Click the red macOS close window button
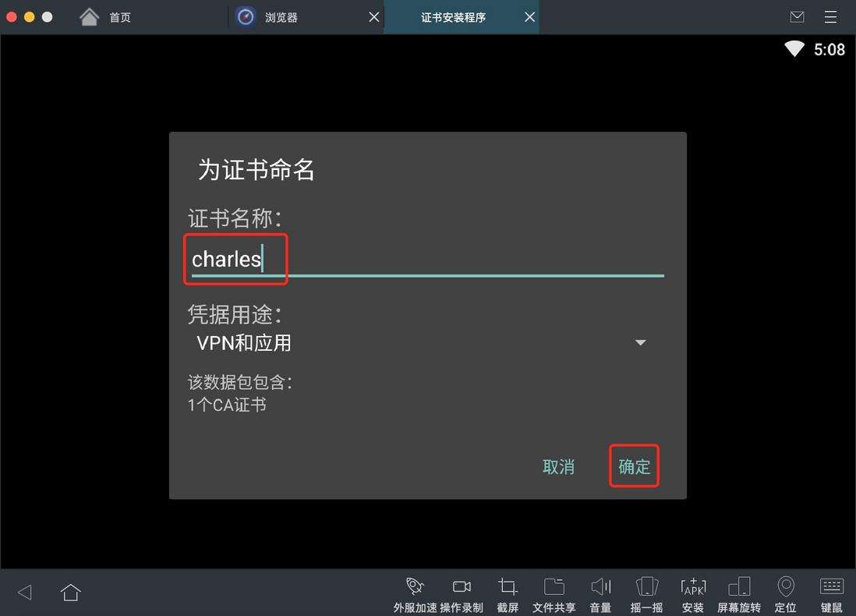Image resolution: width=856 pixels, height=616 pixels. [x=12, y=17]
